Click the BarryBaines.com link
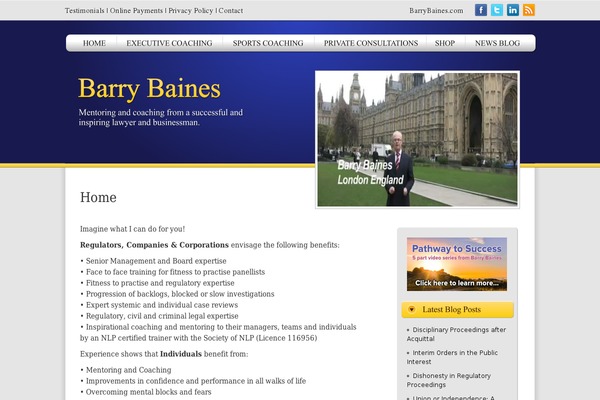The width and height of the screenshot is (600, 400). pos(436,11)
